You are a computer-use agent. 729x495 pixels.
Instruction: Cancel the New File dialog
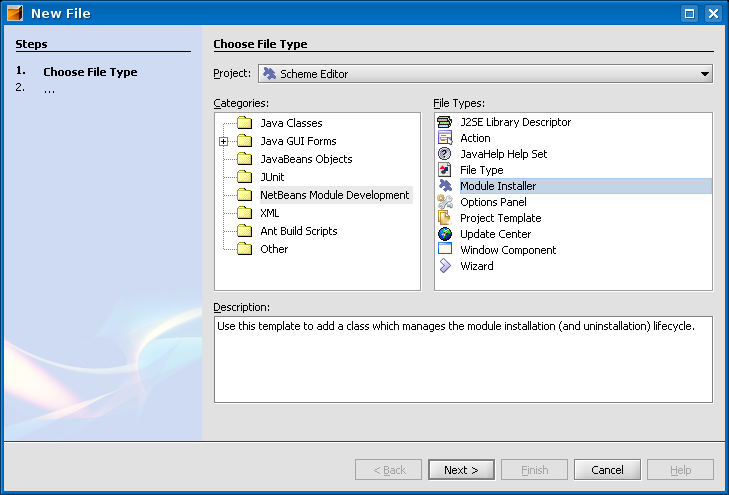coord(607,470)
